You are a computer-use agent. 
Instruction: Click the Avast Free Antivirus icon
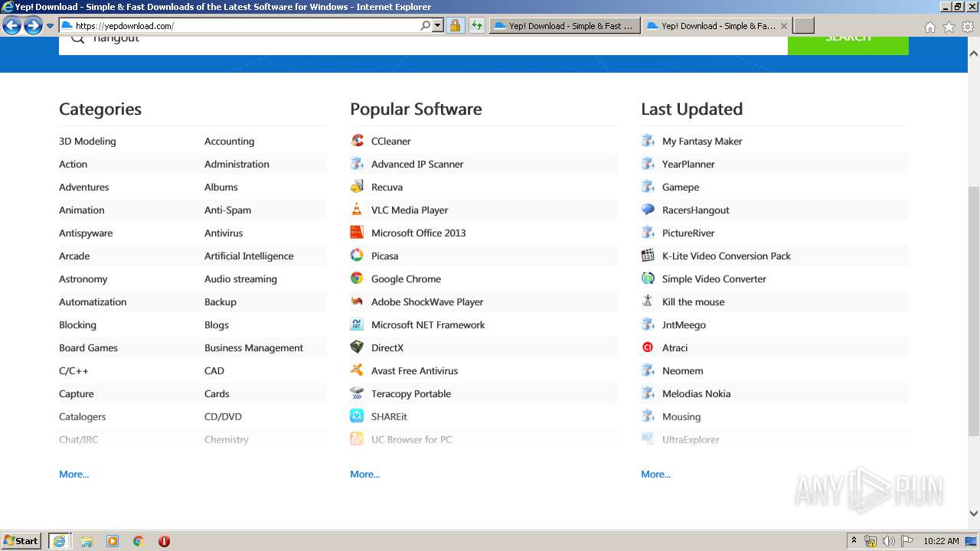pos(357,370)
